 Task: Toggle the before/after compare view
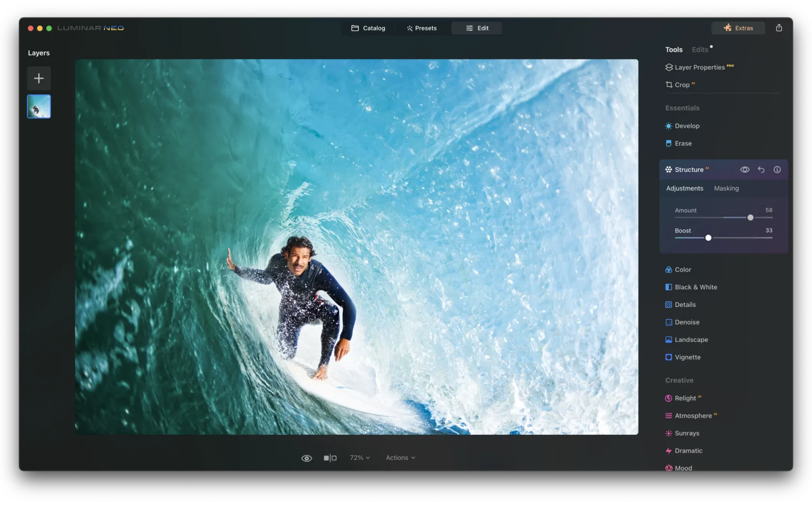tap(330, 458)
